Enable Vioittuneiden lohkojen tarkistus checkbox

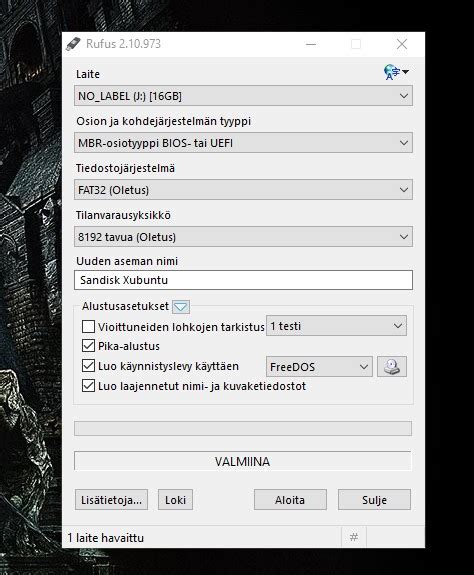tap(88, 326)
